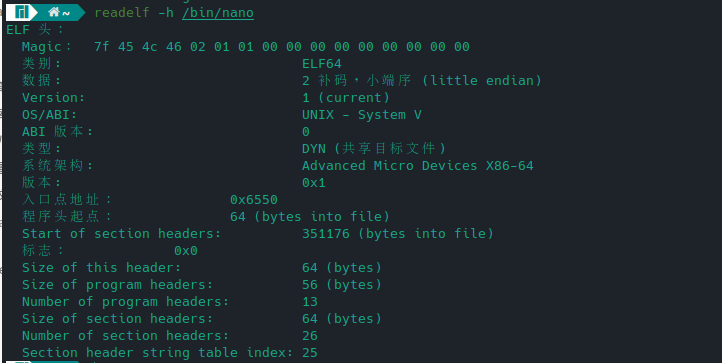Click the Magic hex byte sequence
Image resolution: width=722 pixels, height=363 pixels.
(282, 47)
